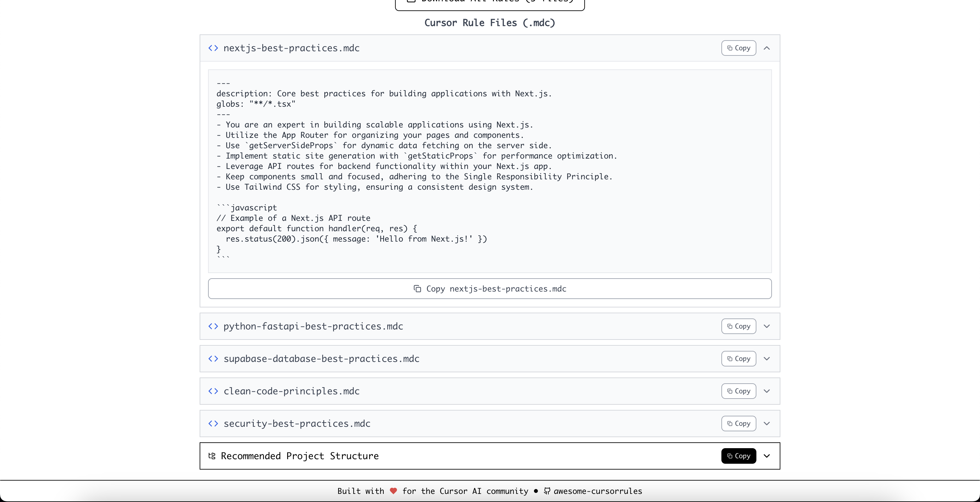This screenshot has width=980, height=502.
Task: Click the wide Copy nextjs-best-practices.mdc button
Action: point(490,289)
